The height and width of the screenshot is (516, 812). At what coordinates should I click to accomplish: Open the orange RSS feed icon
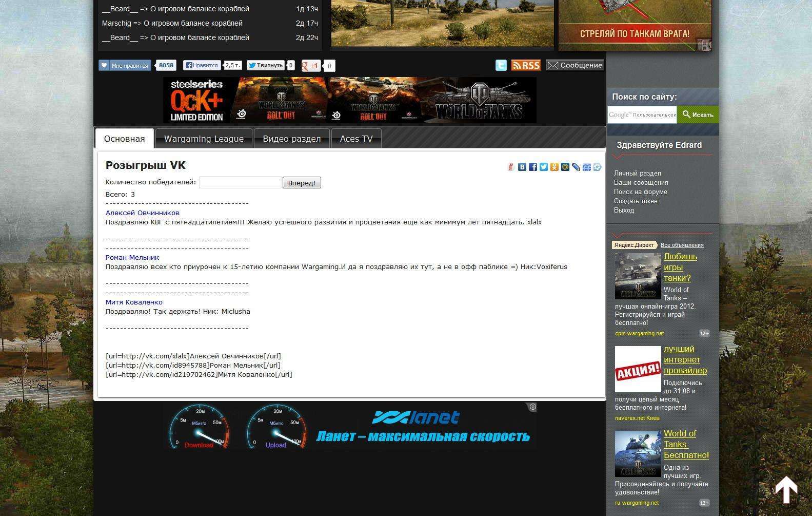click(526, 65)
